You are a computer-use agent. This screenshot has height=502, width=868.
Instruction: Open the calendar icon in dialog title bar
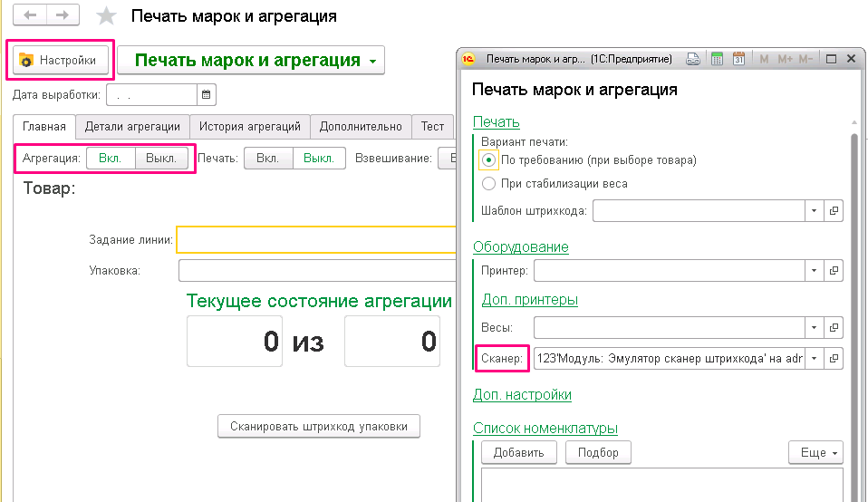tap(738, 60)
